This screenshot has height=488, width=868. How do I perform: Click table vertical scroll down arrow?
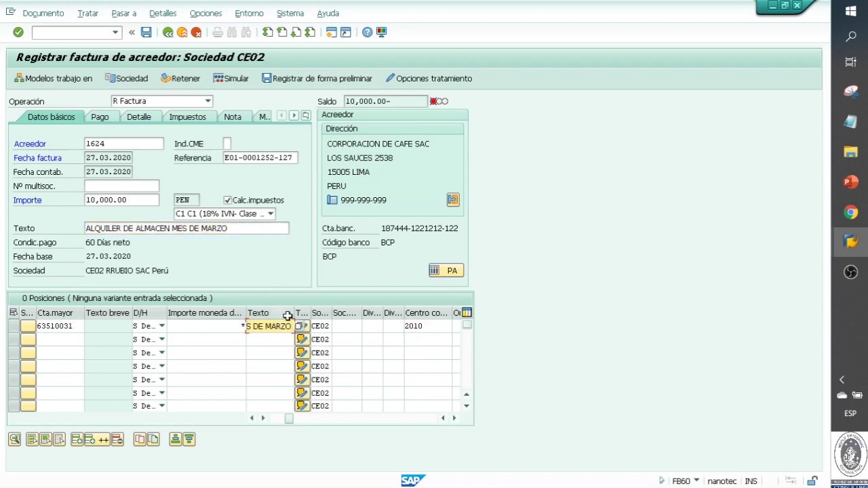pos(467,406)
